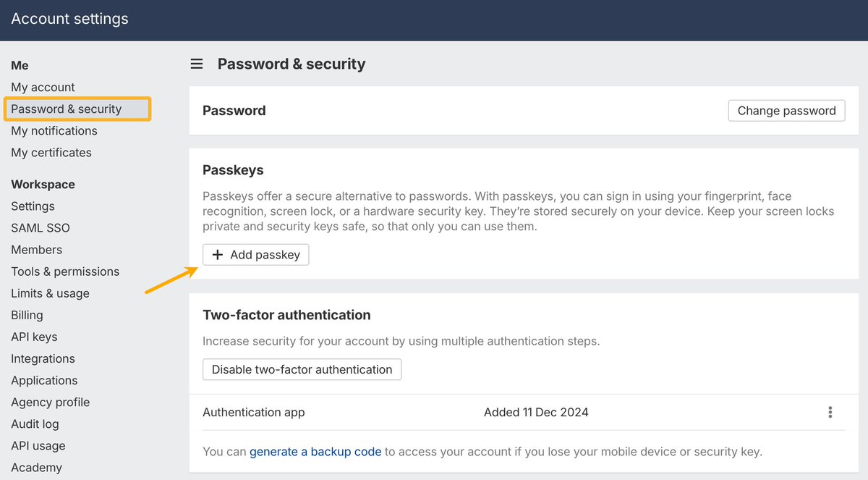Viewport: 868px width, 480px height.
Task: Toggle the hamburger sidebar menu icon
Action: pos(197,64)
